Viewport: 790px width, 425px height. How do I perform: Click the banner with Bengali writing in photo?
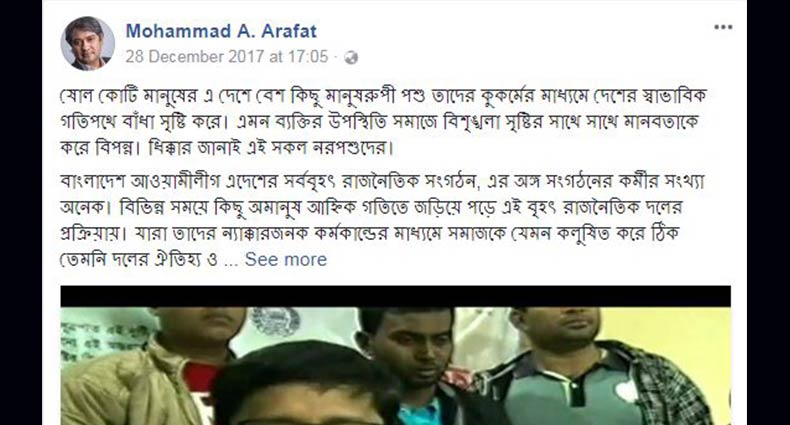103,336
